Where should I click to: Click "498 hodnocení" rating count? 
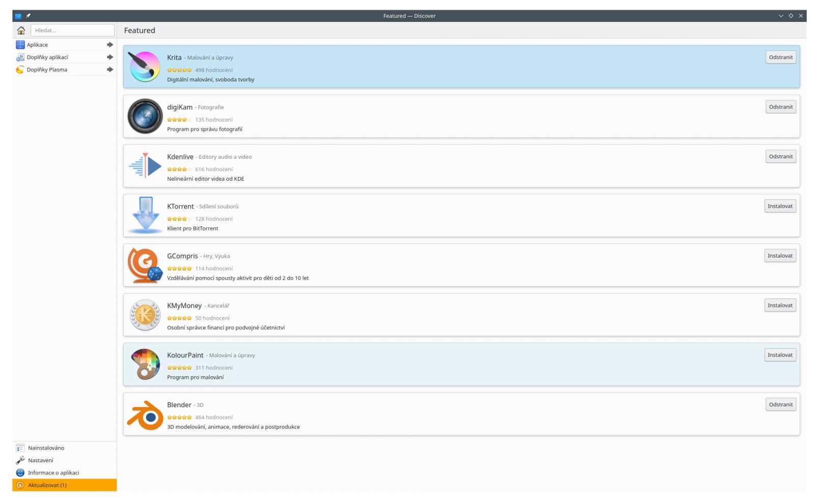click(x=214, y=70)
